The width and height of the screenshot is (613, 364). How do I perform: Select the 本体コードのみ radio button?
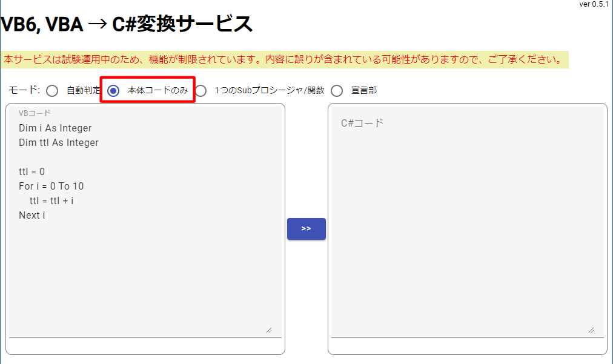(x=113, y=91)
